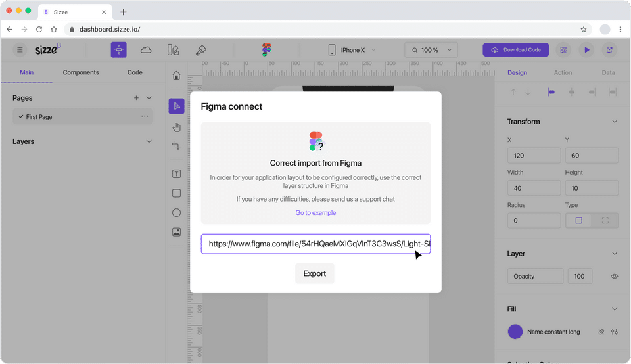Select the frame corner tool
The height and width of the screenshot is (364, 631).
176,146
